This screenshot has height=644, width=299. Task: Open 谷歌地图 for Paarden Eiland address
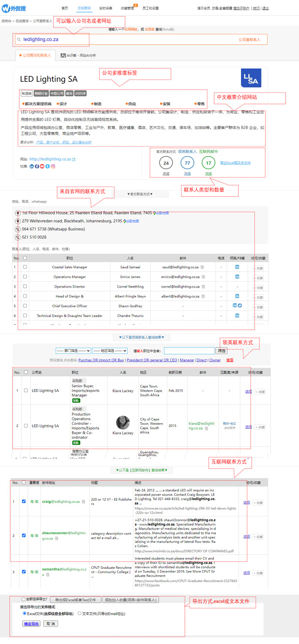(161, 213)
